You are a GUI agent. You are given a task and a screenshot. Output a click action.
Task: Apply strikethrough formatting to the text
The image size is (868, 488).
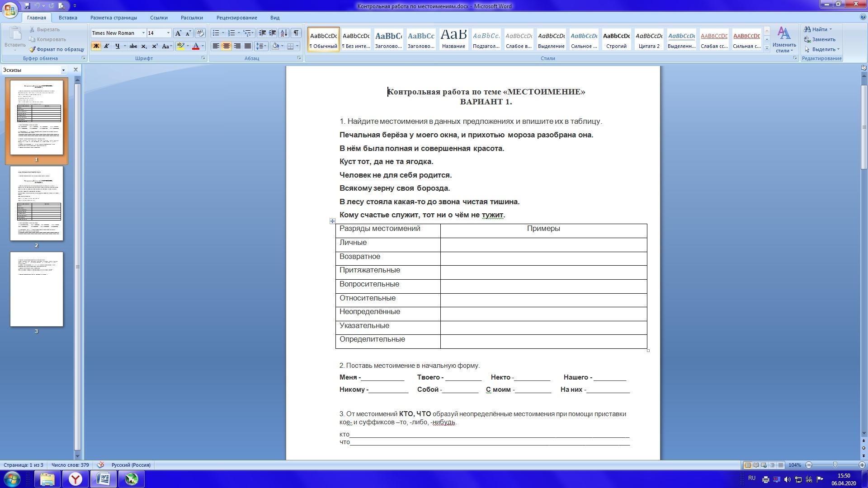click(x=133, y=46)
